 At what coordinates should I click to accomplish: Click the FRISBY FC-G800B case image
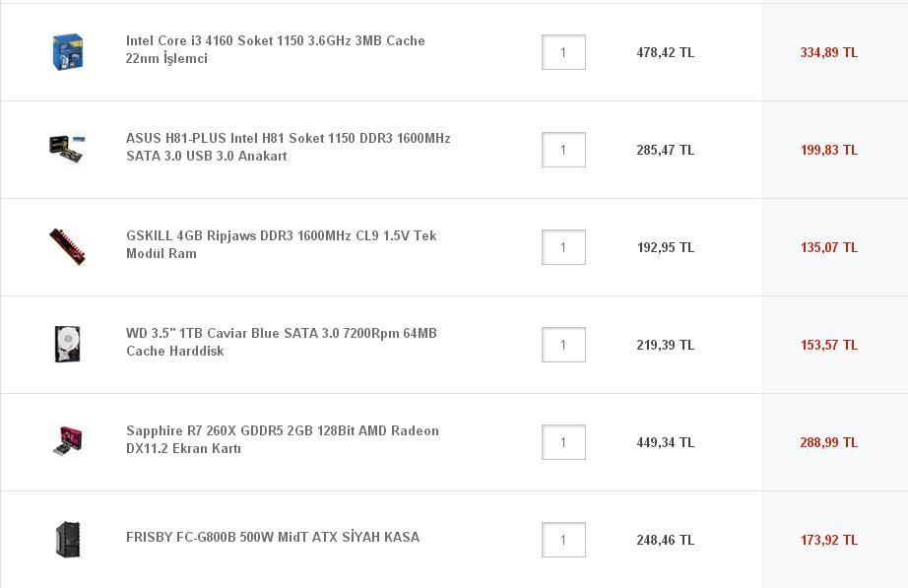click(x=67, y=539)
